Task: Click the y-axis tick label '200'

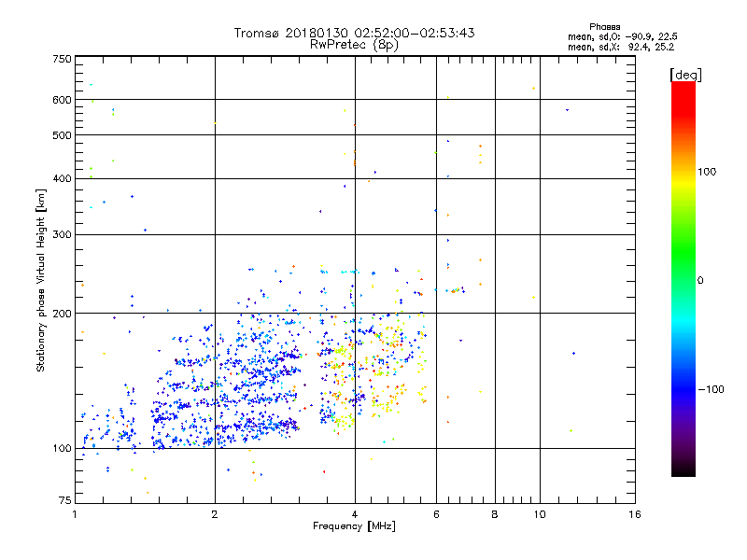Action: 62,314
